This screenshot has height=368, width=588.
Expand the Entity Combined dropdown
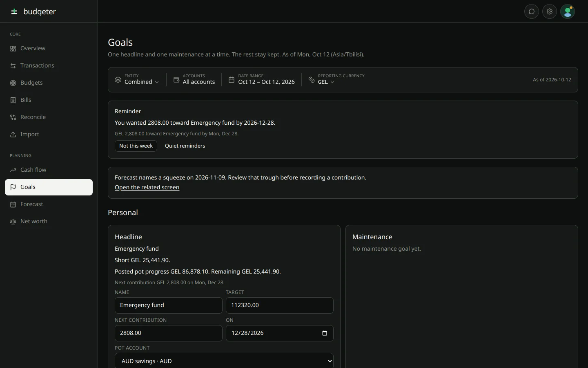tap(137, 79)
